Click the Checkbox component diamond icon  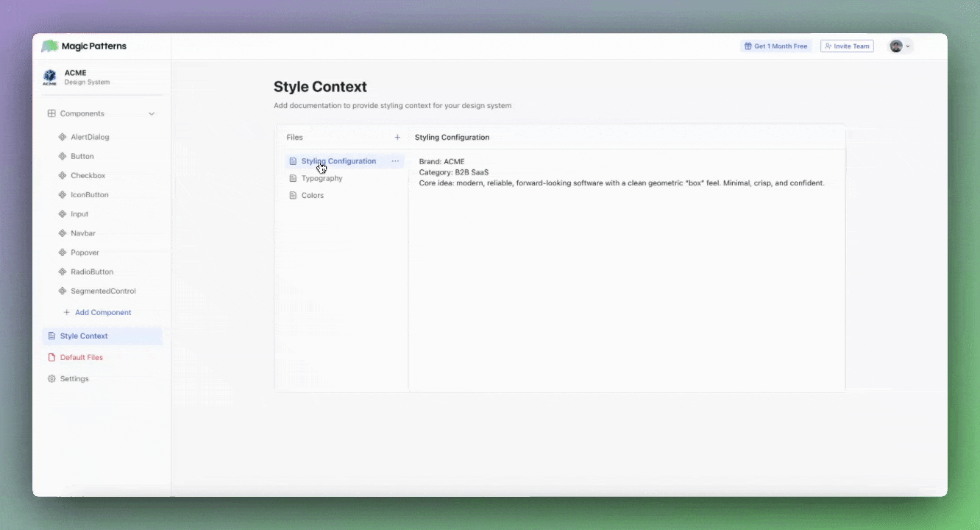point(64,175)
